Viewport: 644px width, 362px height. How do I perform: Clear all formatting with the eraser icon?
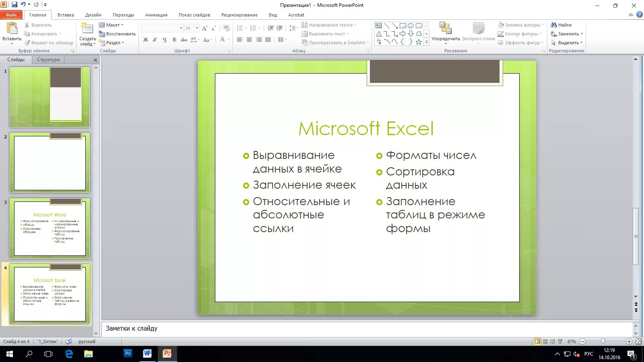227,28
